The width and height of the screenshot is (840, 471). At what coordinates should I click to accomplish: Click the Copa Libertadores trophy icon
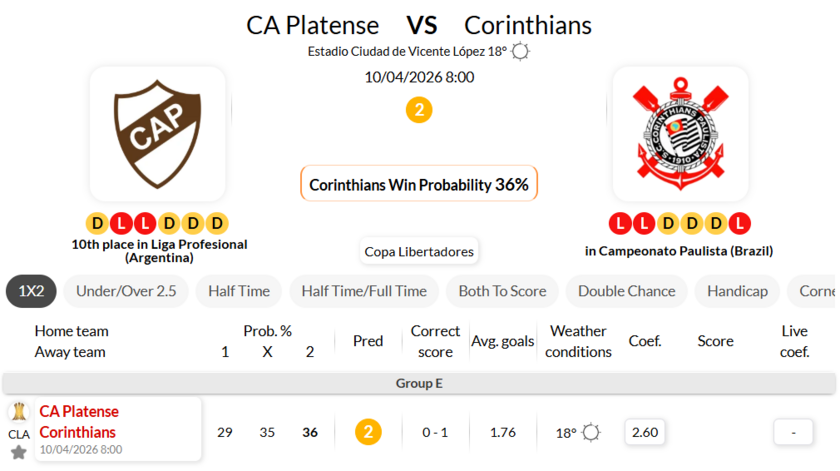(18, 411)
